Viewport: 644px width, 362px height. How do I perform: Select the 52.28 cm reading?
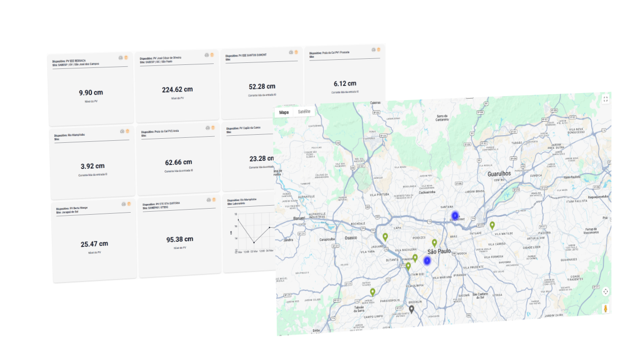coord(262,86)
